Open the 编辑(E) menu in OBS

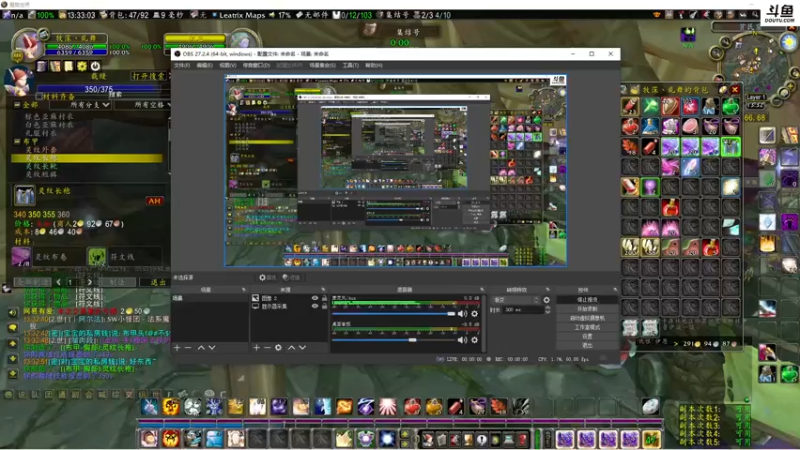(205, 65)
